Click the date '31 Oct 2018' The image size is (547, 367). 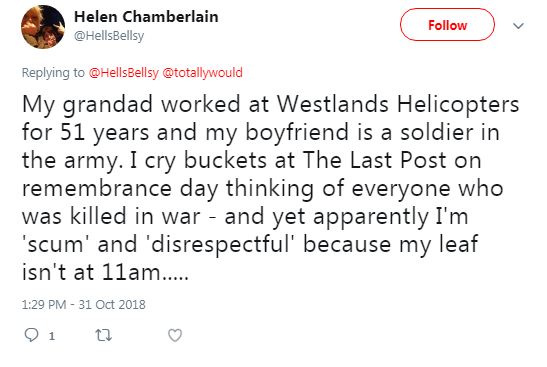pos(112,304)
